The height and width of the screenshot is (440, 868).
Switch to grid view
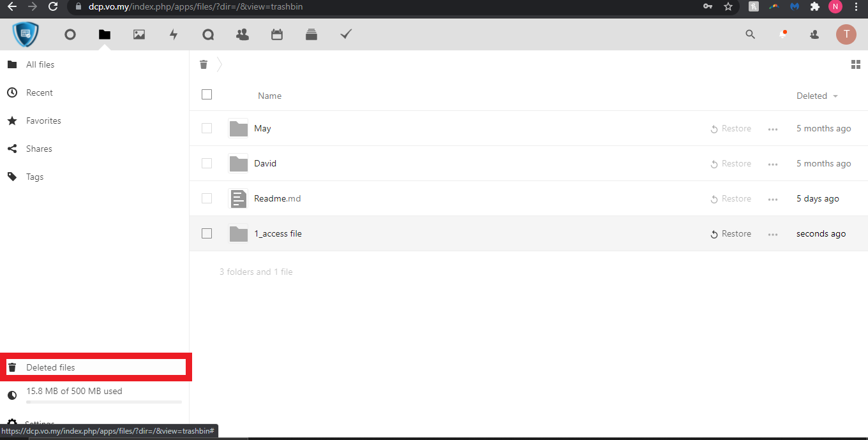click(x=856, y=64)
